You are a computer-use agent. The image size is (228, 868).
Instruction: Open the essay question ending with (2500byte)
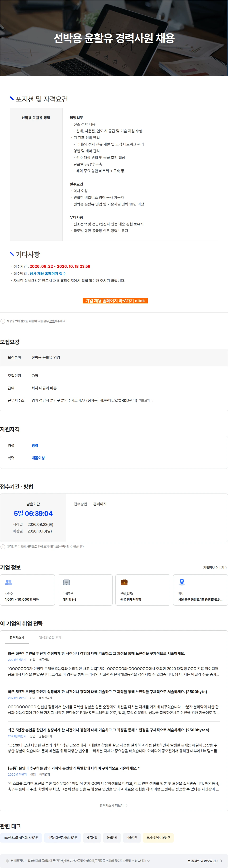pyautogui.click(x=107, y=691)
